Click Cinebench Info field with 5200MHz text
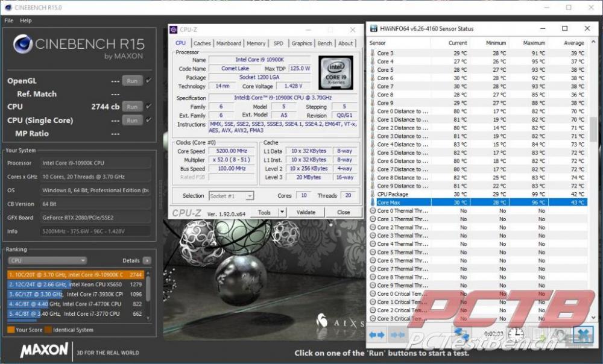This screenshot has width=603, height=364. pos(95,231)
